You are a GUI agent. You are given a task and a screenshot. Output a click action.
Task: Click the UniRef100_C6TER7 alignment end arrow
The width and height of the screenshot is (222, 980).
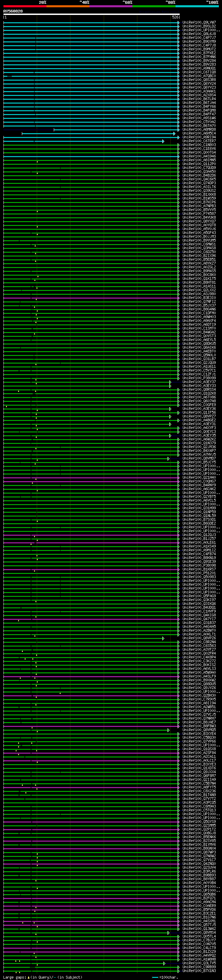[163, 141]
